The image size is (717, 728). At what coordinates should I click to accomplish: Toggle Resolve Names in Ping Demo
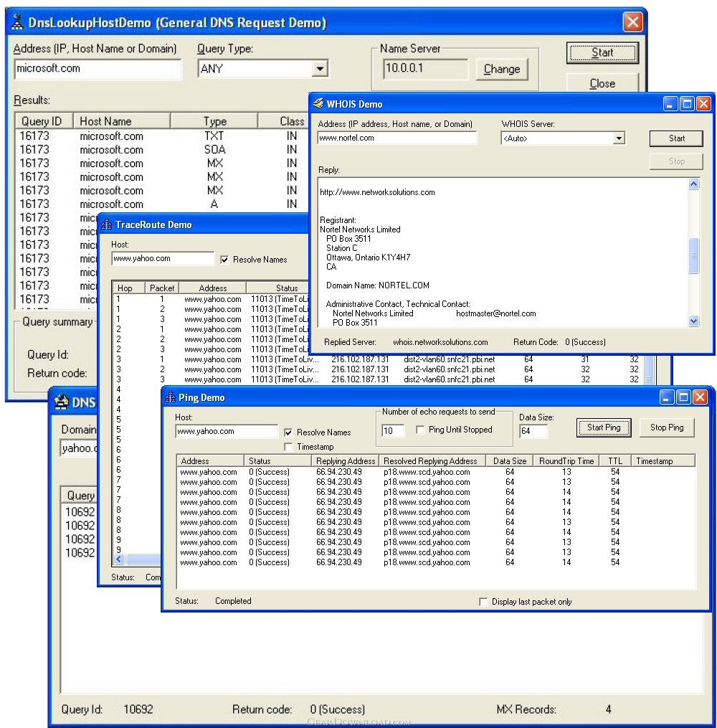[288, 432]
